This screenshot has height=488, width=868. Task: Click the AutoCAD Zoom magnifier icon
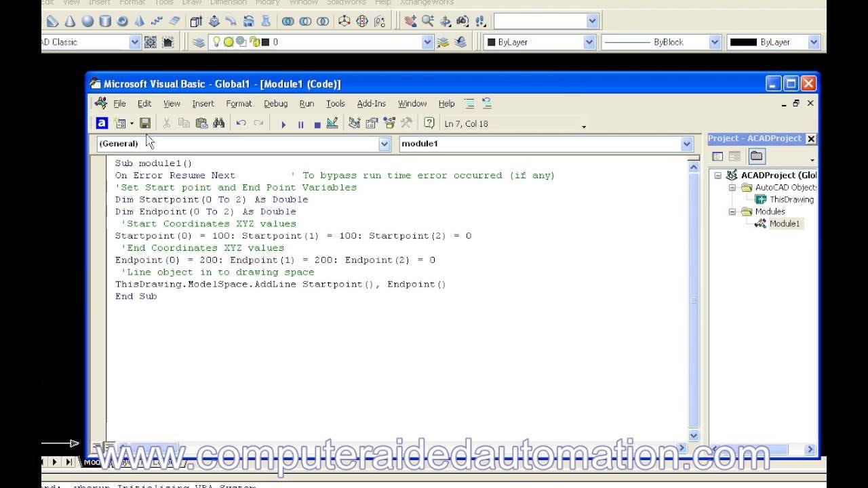(x=428, y=21)
